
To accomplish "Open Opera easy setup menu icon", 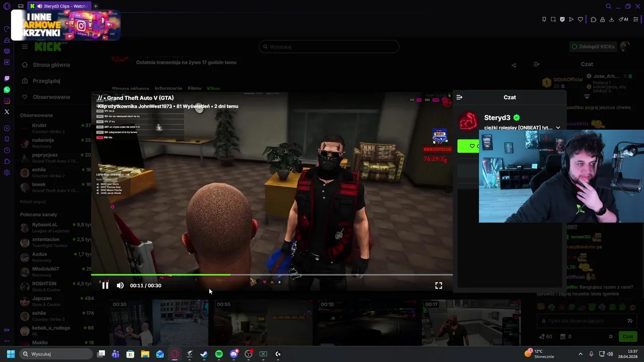I will coord(636,20).
